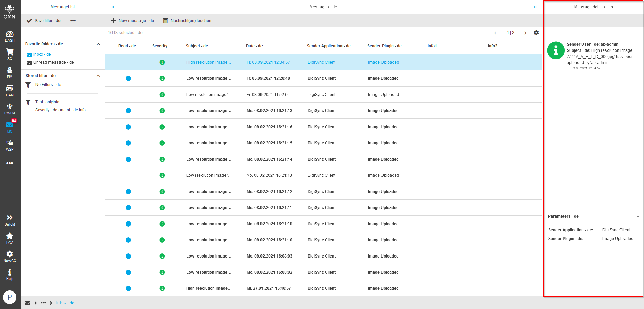644x309 pixels.
Task: Click the New message button
Action: [x=132, y=21]
